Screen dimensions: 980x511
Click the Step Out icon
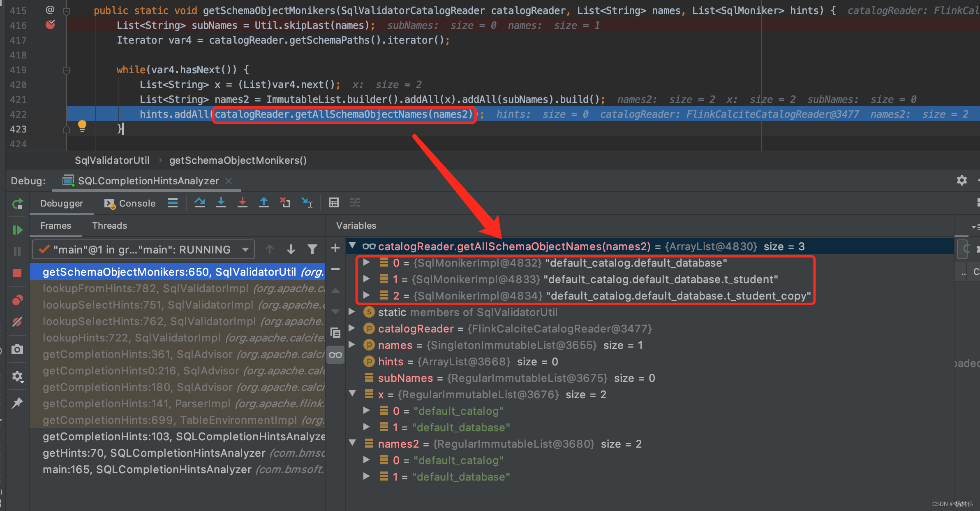264,203
